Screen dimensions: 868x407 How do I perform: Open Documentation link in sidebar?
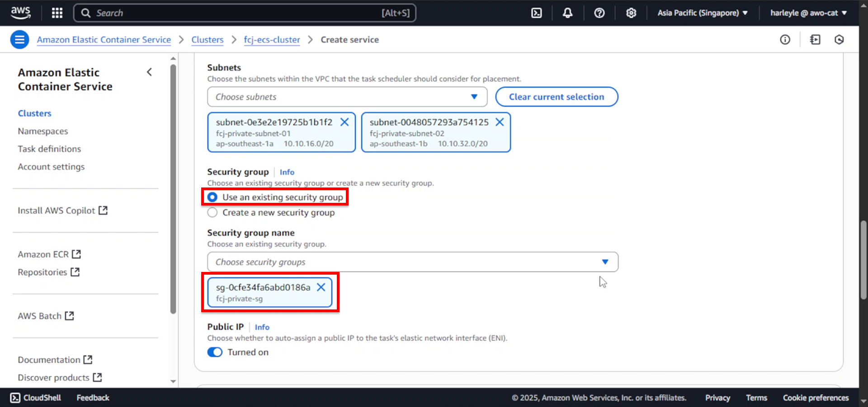49,360
